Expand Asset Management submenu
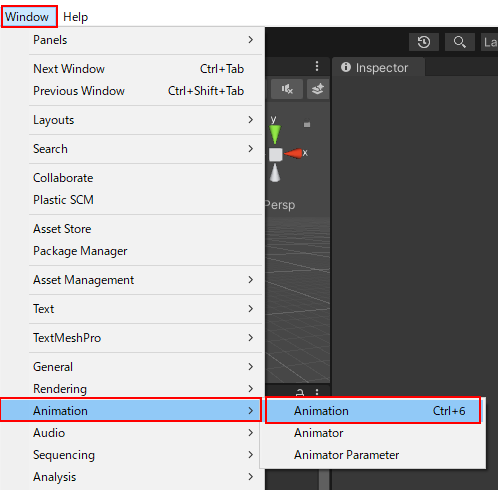The height and width of the screenshot is (490, 498). point(132,280)
